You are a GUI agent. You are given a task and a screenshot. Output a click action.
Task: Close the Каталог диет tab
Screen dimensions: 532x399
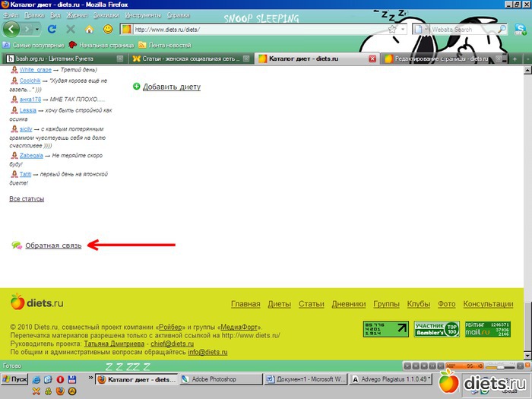tap(372, 59)
